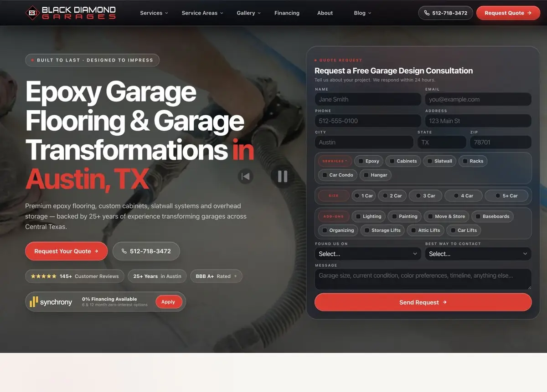The width and height of the screenshot is (547, 392).
Task: Click the ZIP code field
Action: pyautogui.click(x=501, y=142)
